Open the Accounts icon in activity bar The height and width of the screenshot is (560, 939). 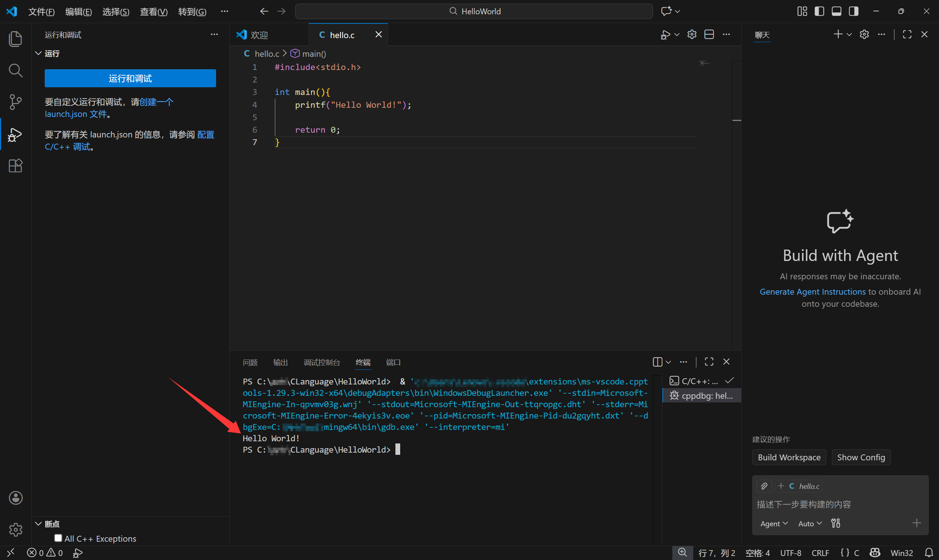point(15,498)
